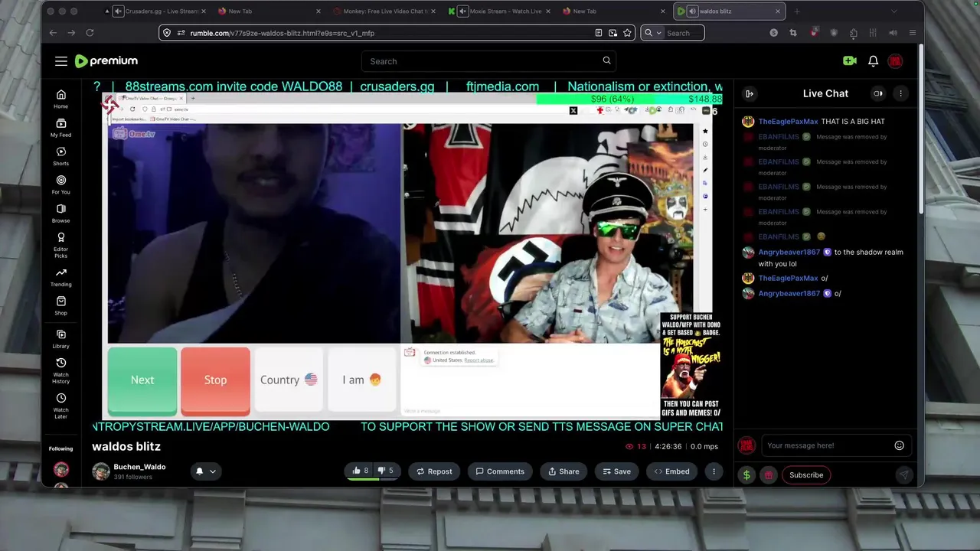Toggle reader view in the address bar
Screen dimensions: 980x551
tap(599, 33)
